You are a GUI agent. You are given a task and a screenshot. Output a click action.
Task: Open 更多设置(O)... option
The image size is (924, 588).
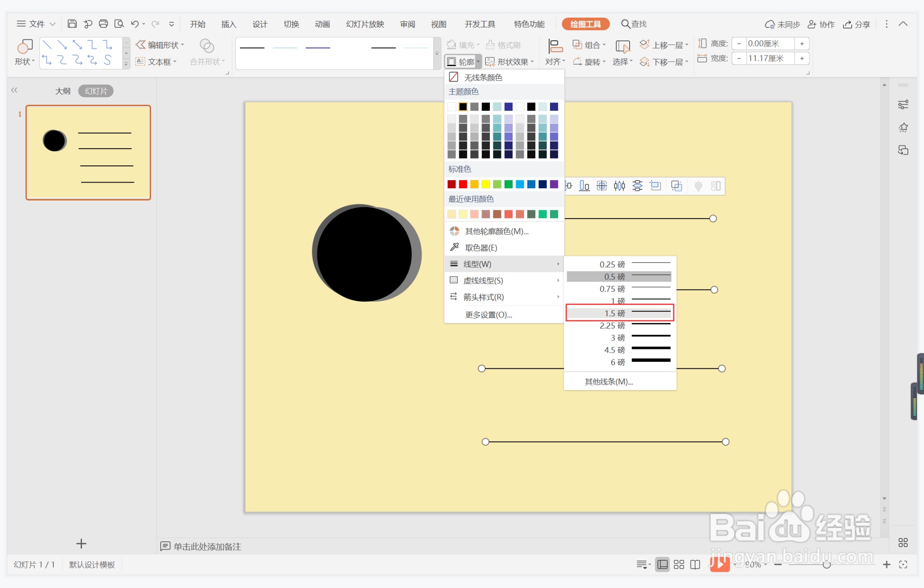pos(504,315)
